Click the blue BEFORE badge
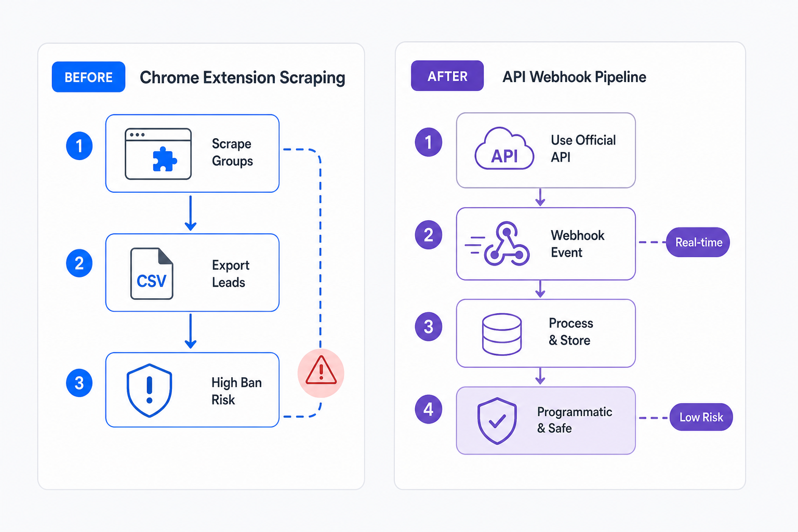 88,77
